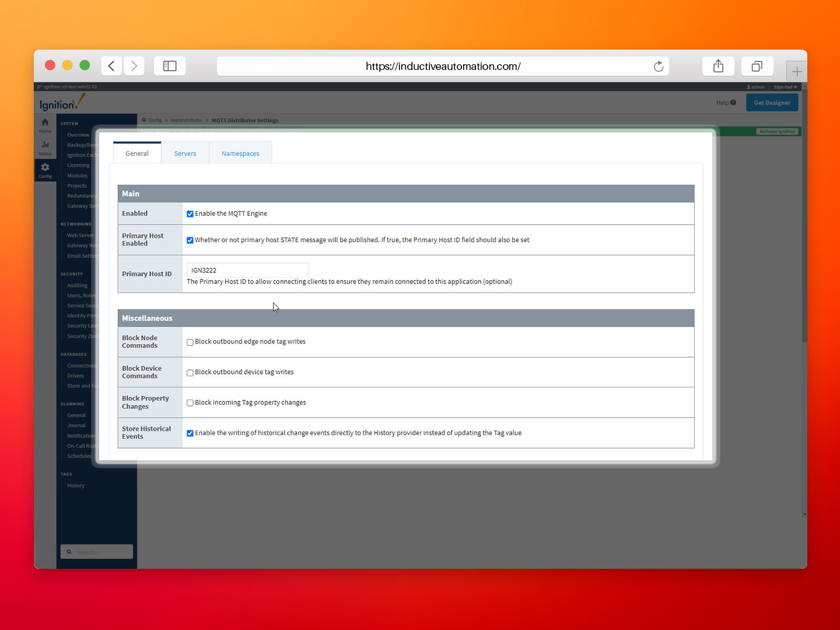Screen dimensions: 840x630
Task: Reload the page using refresh icon
Action: pos(659,66)
